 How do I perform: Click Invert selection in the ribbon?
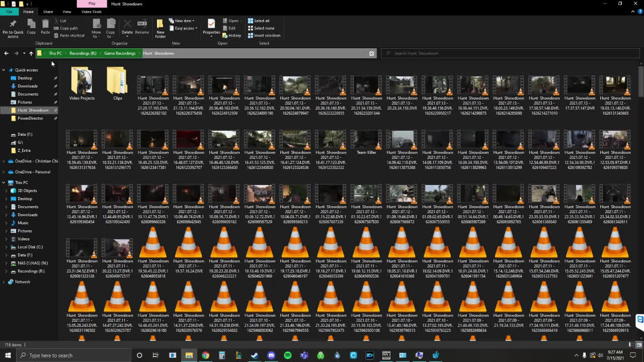[x=264, y=36]
